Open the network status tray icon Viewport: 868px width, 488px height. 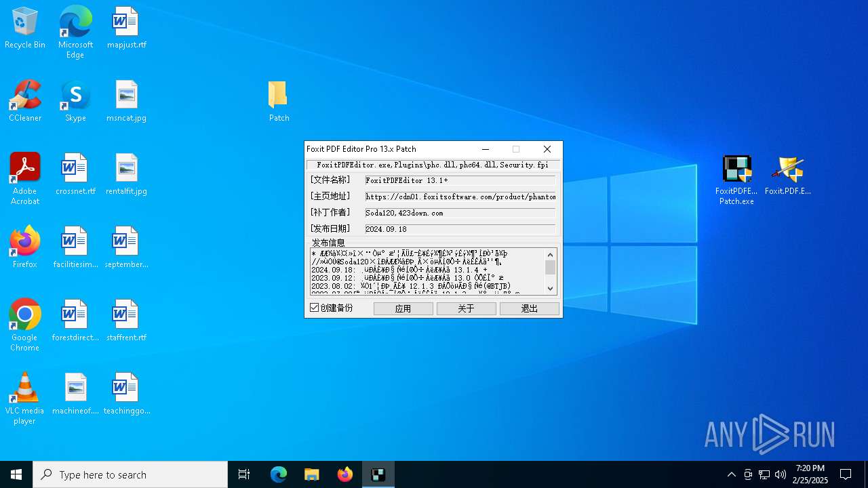(764, 474)
